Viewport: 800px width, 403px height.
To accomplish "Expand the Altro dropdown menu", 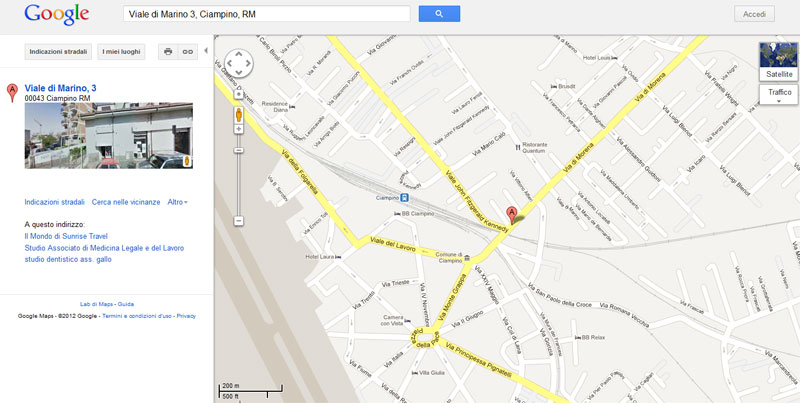I will coord(178,202).
